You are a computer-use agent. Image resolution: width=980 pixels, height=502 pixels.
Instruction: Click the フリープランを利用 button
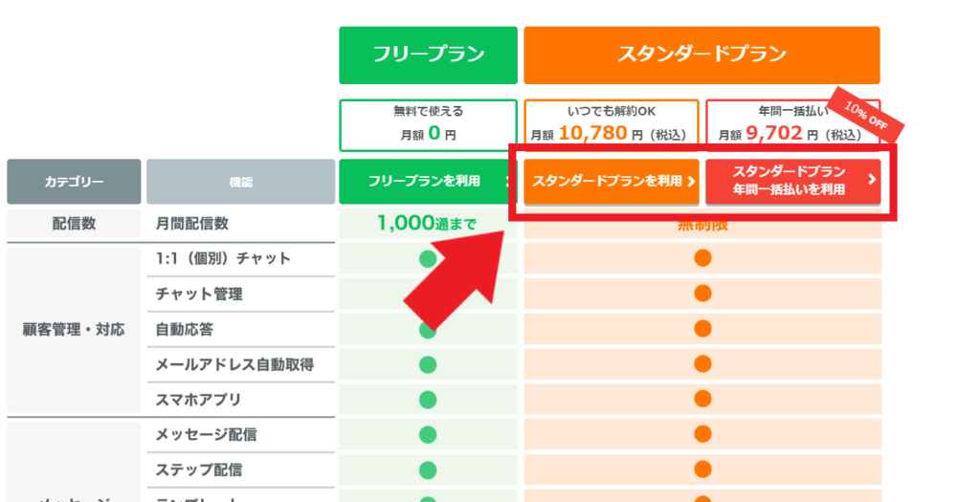click(x=428, y=181)
